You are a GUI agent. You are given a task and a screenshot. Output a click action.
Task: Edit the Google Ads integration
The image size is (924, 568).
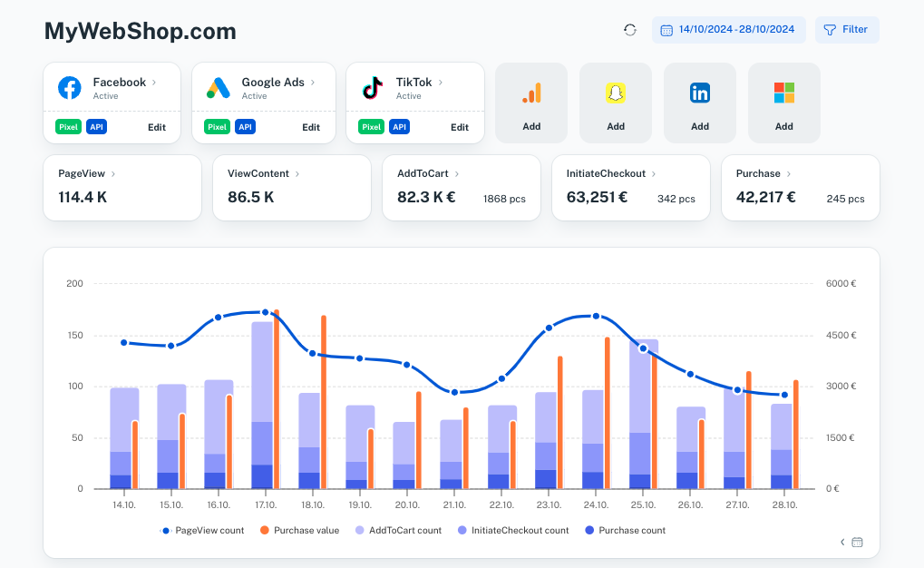[x=311, y=127]
